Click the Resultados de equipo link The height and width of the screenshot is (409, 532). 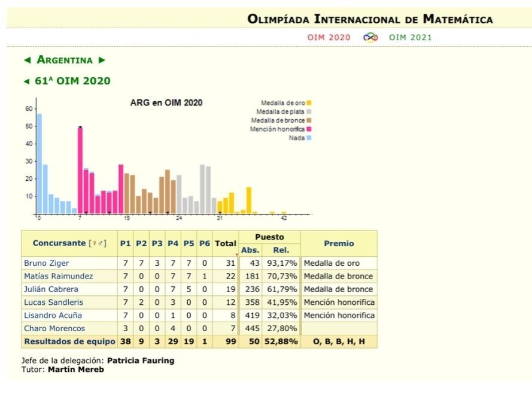pyautogui.click(x=70, y=341)
